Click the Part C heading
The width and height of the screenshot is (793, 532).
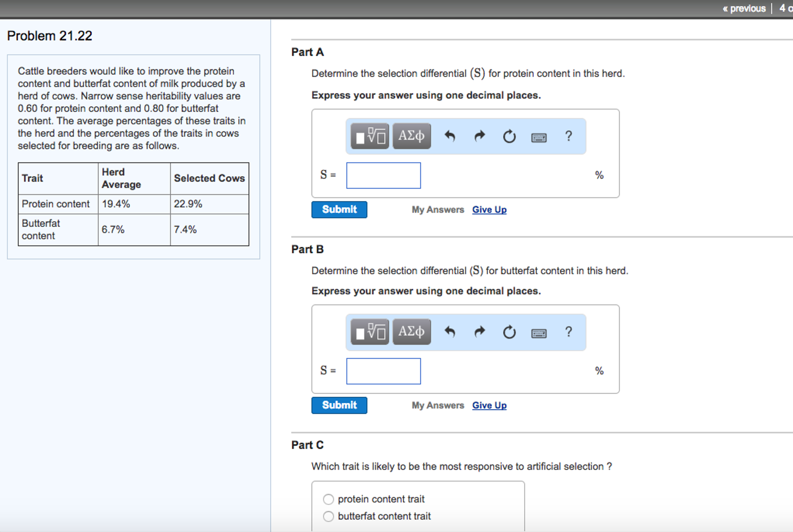(x=307, y=445)
